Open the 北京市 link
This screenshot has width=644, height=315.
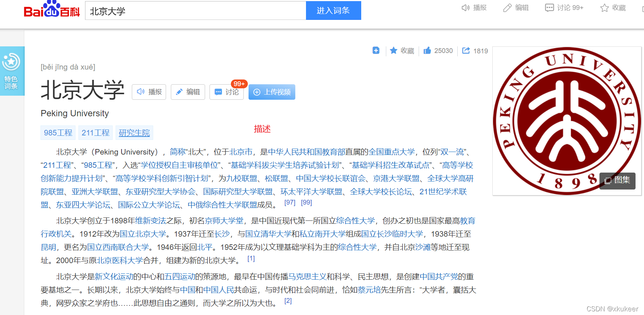click(x=241, y=152)
